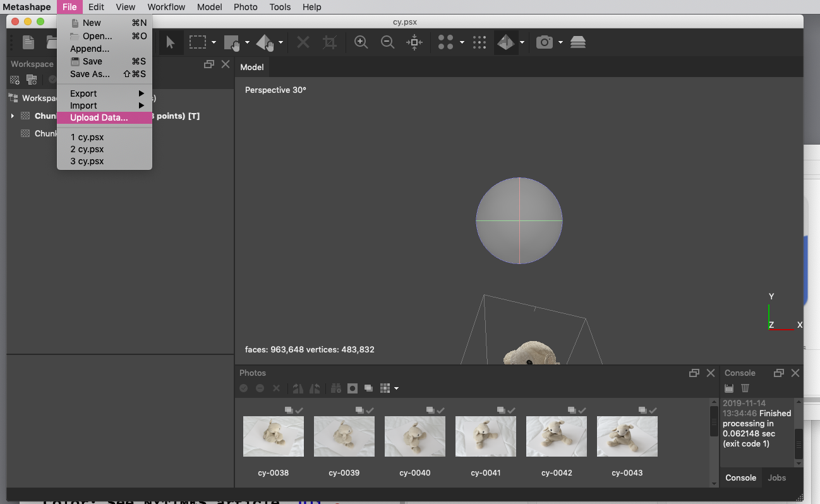
Task: Click the Add Chunk icon in Workspace
Action: tap(15, 80)
